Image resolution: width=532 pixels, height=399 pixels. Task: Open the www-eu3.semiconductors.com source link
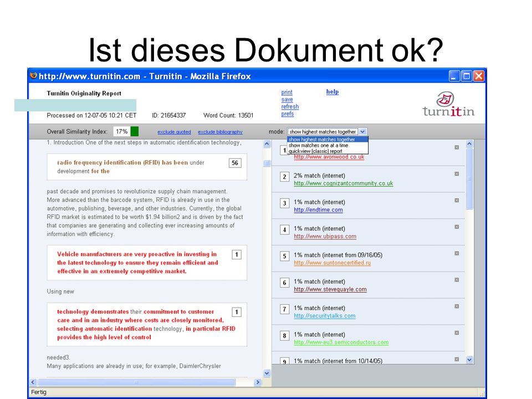[341, 342]
